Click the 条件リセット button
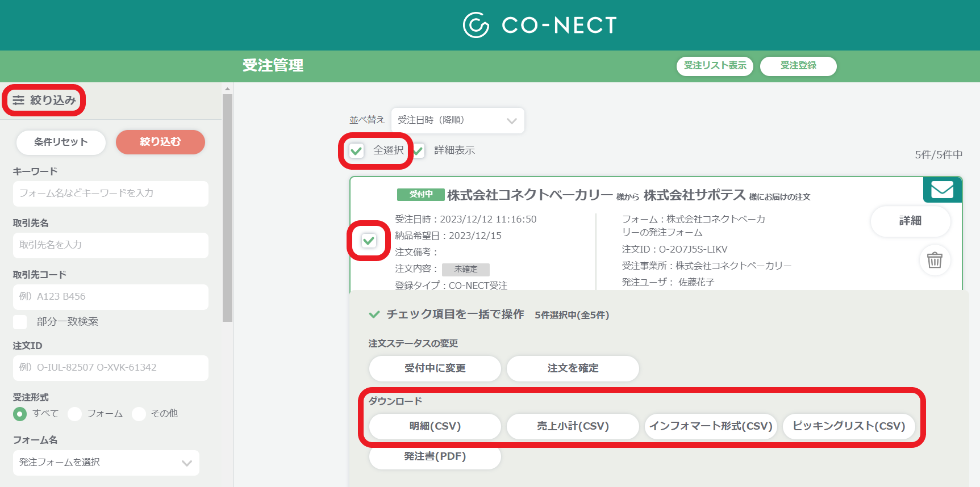Viewport: 980px width, 487px height. (61, 142)
